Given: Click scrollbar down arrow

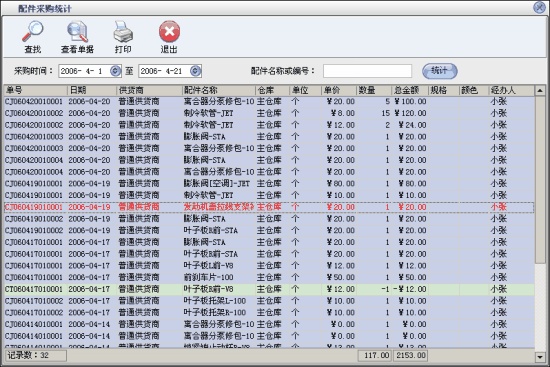Looking at the screenshot, I should point(540,357).
